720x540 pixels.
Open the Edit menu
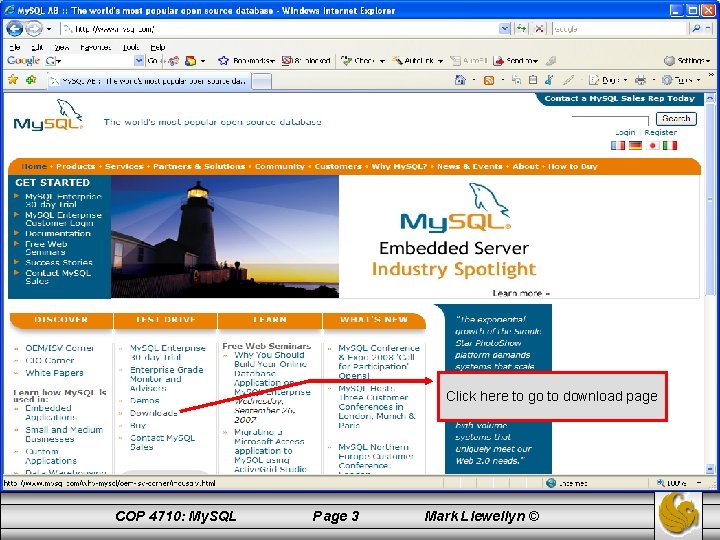(37, 47)
